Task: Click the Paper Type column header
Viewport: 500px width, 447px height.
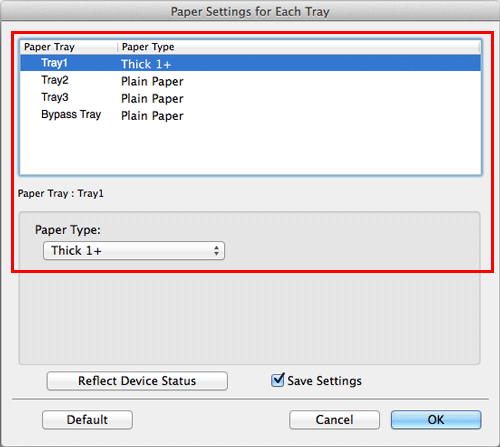Action: pyautogui.click(x=299, y=47)
